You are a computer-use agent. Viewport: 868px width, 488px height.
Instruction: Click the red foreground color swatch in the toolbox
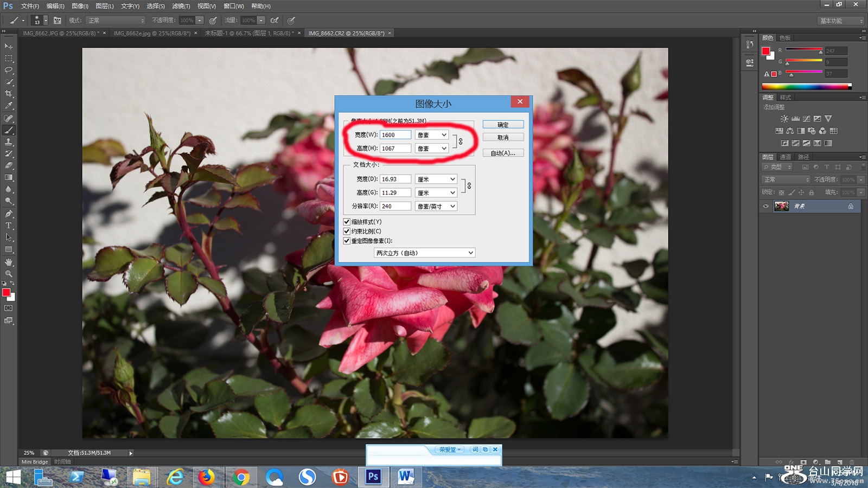pos(6,293)
